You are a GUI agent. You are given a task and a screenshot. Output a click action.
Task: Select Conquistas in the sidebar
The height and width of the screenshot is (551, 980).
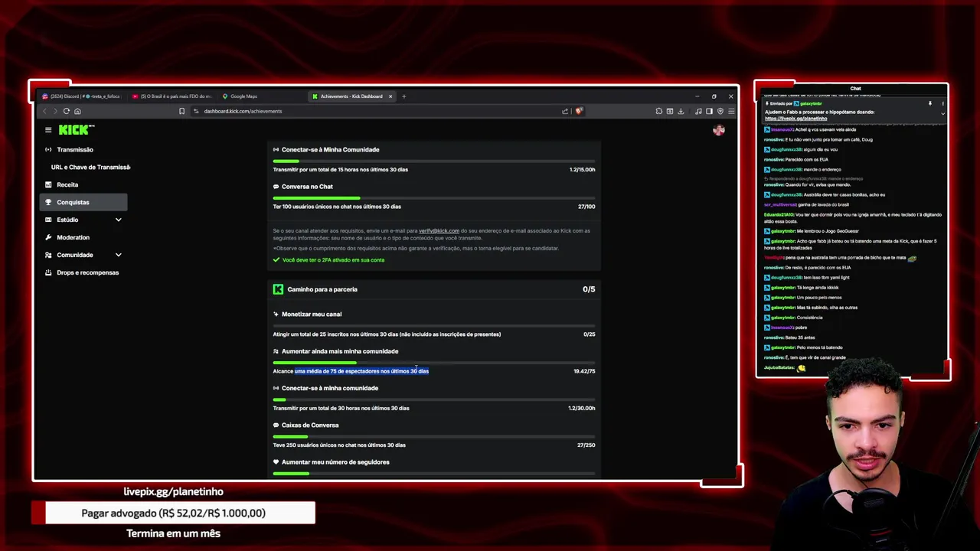83,202
